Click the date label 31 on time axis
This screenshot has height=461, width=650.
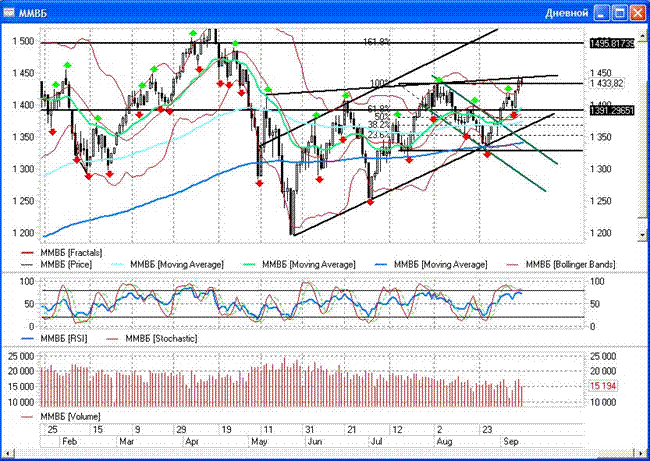[309, 429]
